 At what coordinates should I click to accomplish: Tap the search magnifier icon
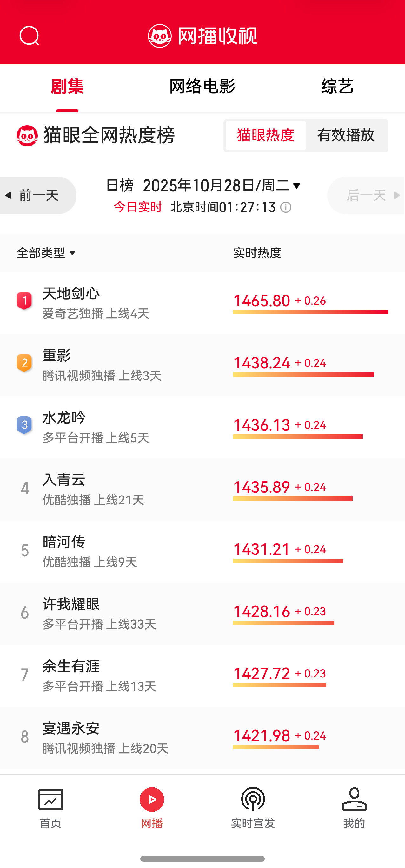coord(29,36)
